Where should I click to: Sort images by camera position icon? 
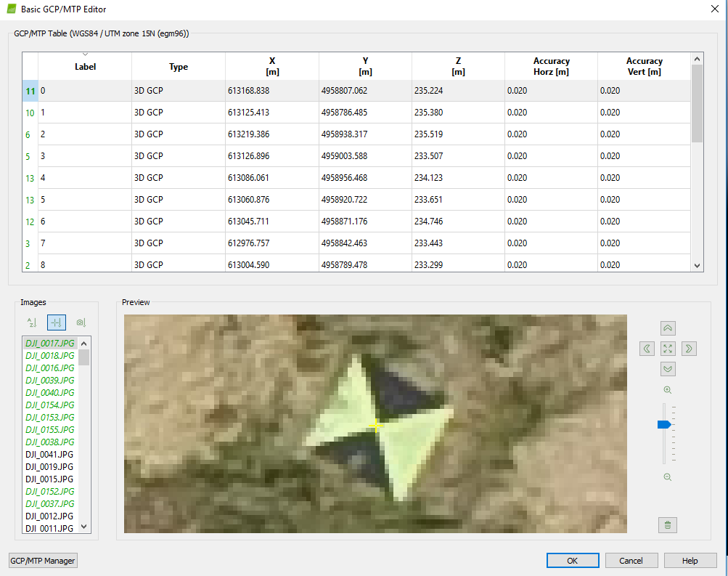point(80,322)
